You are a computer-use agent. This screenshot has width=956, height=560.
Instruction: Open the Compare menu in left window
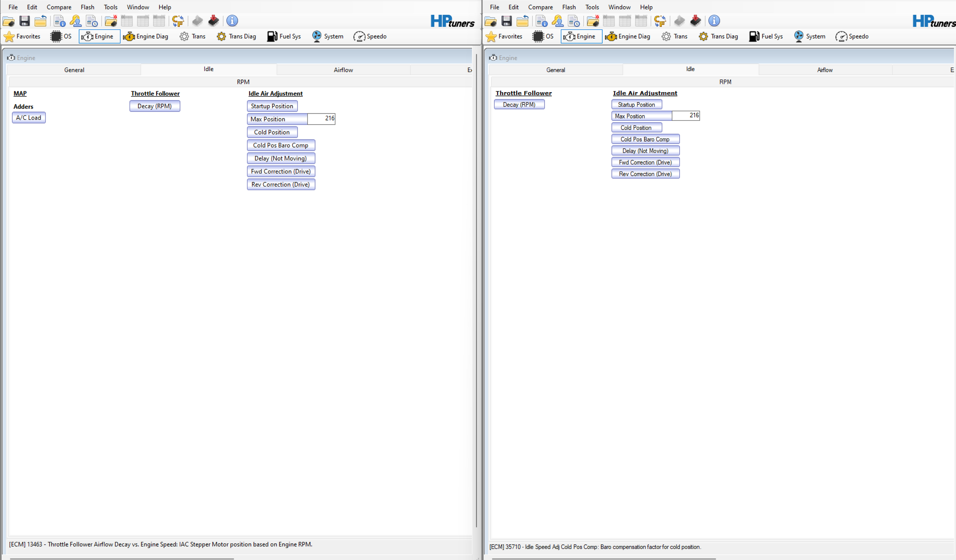point(59,7)
